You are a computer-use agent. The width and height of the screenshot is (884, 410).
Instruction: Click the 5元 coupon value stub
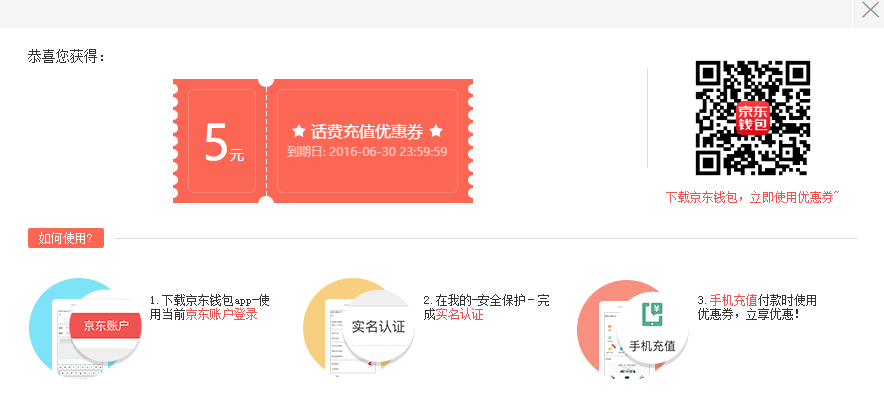[x=222, y=141]
